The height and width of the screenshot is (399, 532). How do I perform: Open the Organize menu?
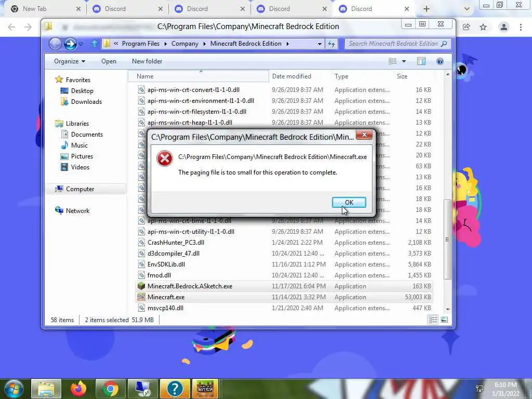click(x=70, y=61)
